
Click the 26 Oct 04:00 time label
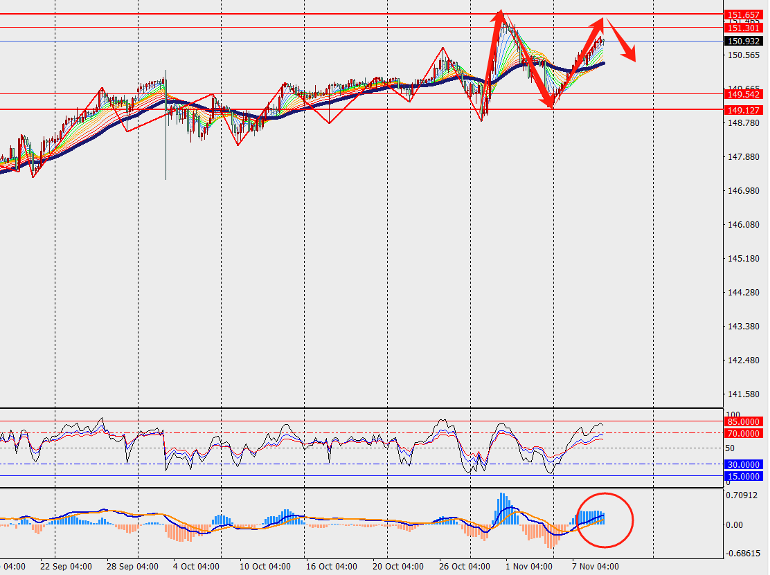(x=465, y=567)
